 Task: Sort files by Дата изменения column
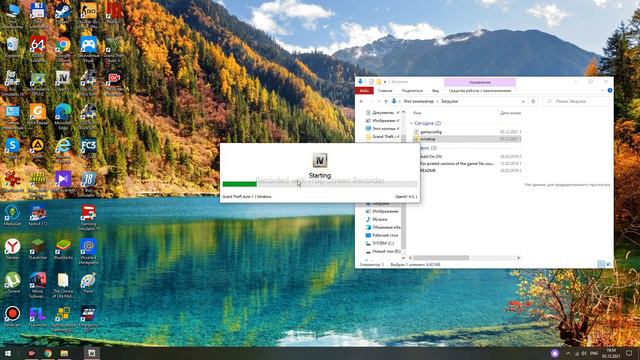[510, 113]
